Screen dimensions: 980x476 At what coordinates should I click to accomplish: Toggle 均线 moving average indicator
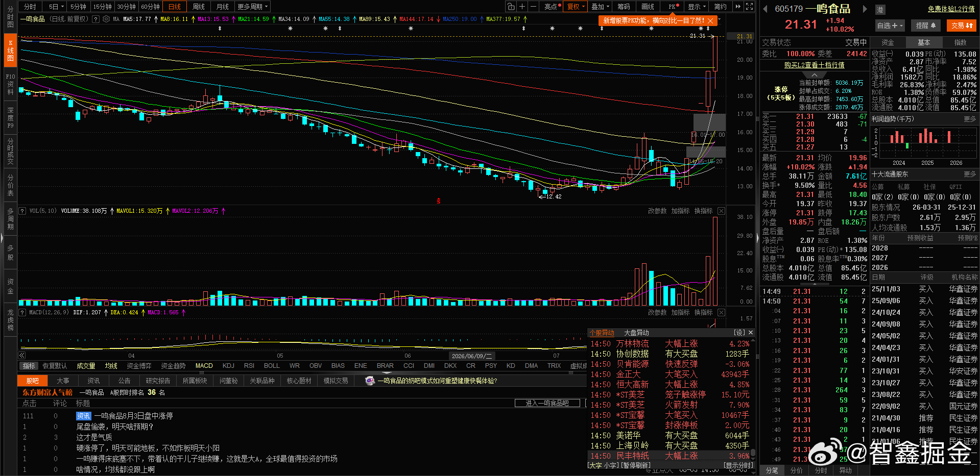[x=111, y=366]
